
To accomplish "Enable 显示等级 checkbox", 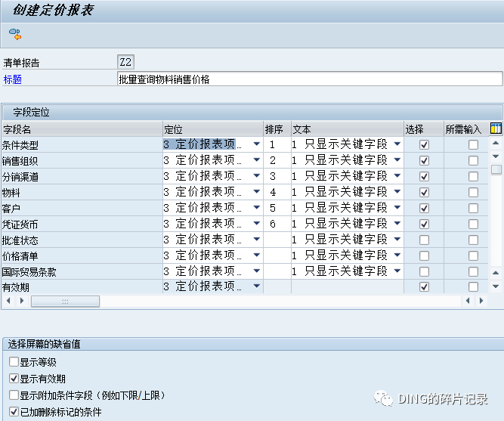I will [x=14, y=362].
